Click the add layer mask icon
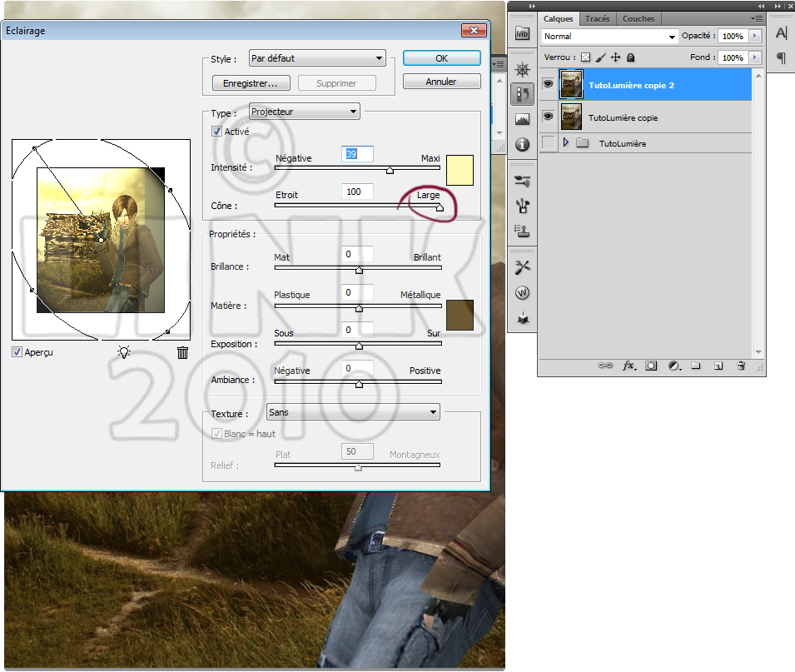795x672 pixels. [x=651, y=366]
